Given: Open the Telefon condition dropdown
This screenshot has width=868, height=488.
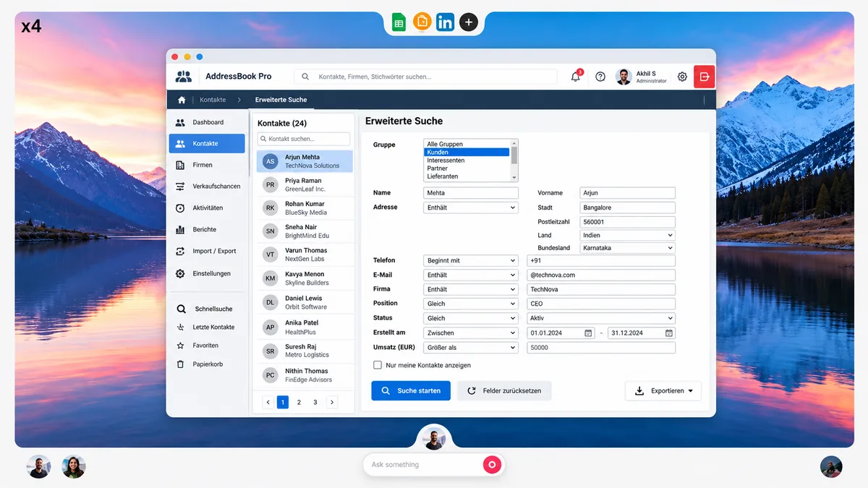Looking at the screenshot, I should pos(471,260).
